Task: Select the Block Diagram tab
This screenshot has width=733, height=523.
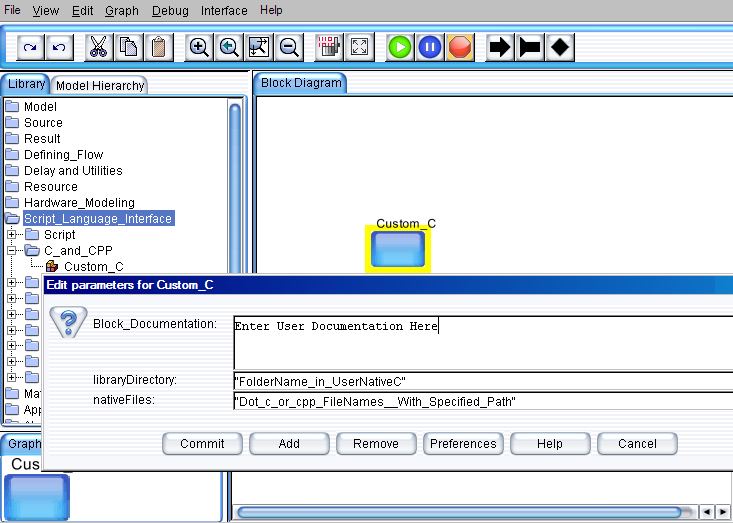Action: coord(301,83)
